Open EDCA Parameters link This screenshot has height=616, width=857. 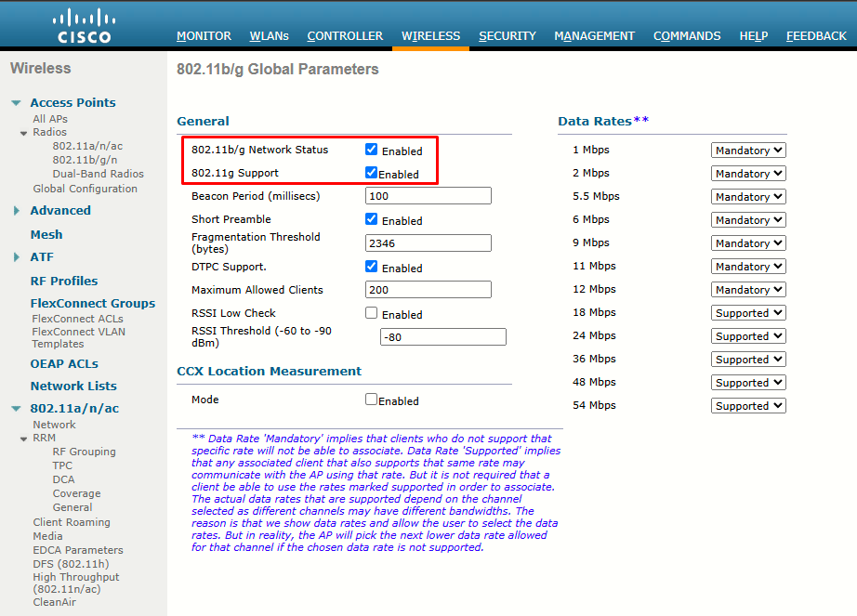(x=77, y=550)
